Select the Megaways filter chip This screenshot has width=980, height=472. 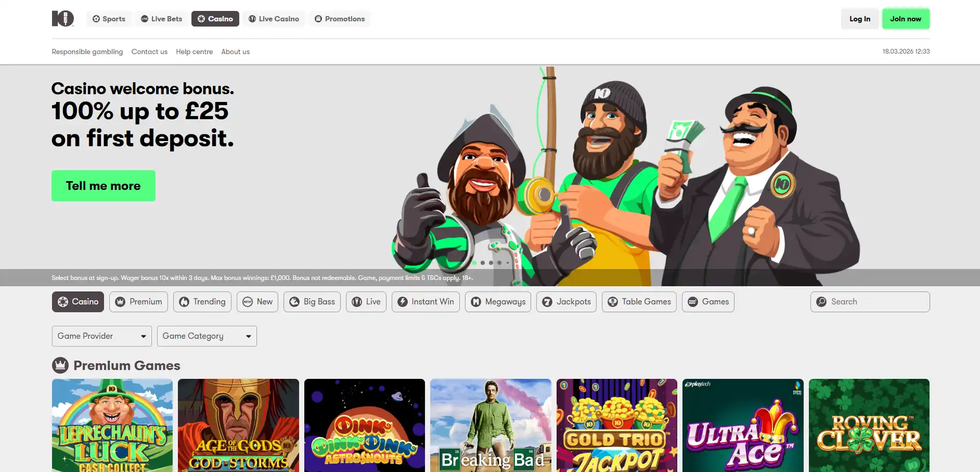tap(498, 302)
